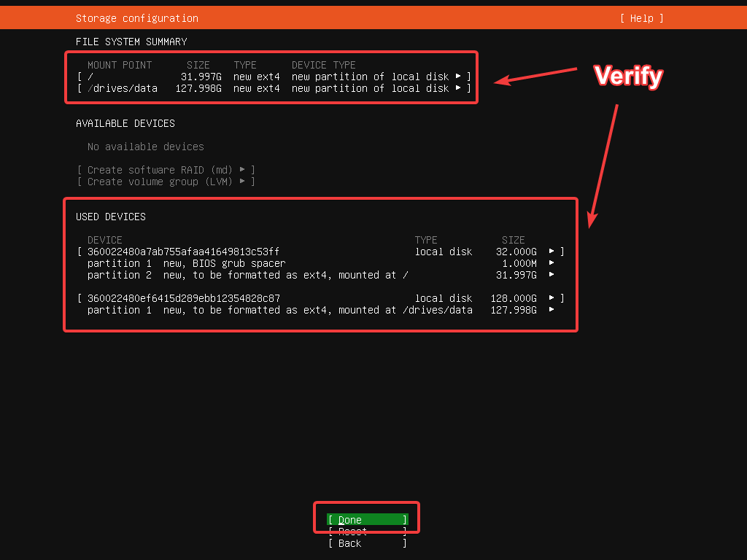This screenshot has height=560, width=747.
Task: Select the Done button
Action: 367,519
